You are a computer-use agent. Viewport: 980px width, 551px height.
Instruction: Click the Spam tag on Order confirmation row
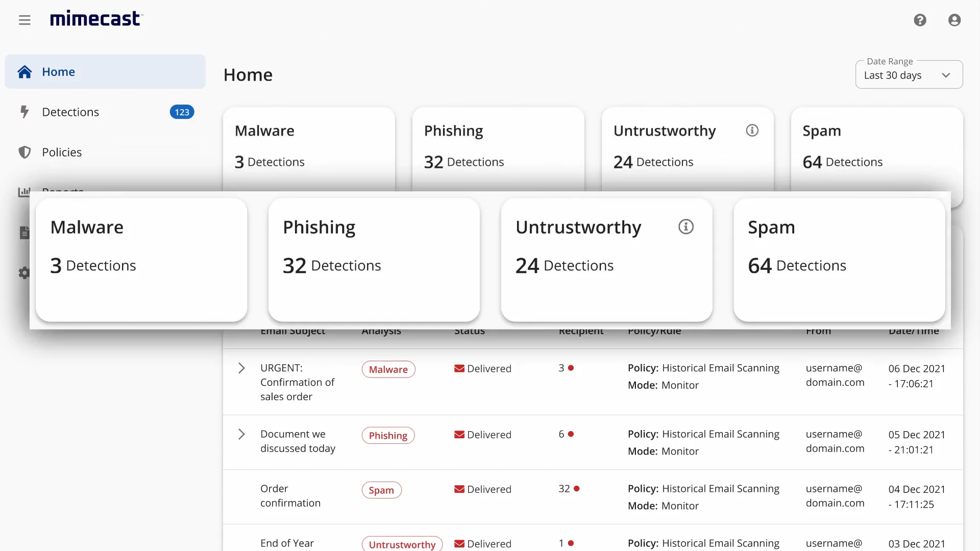click(x=381, y=490)
